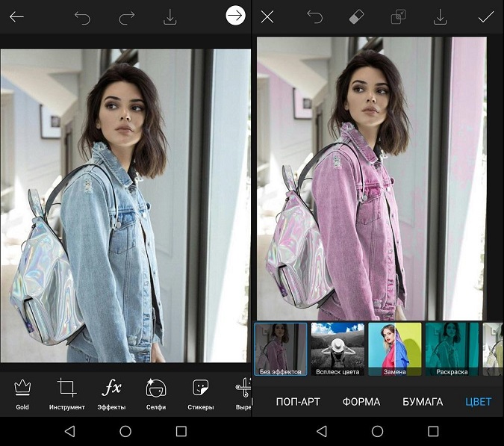Select the eraser tool
Viewport: 504px width, 446px height.
pyautogui.click(x=356, y=16)
